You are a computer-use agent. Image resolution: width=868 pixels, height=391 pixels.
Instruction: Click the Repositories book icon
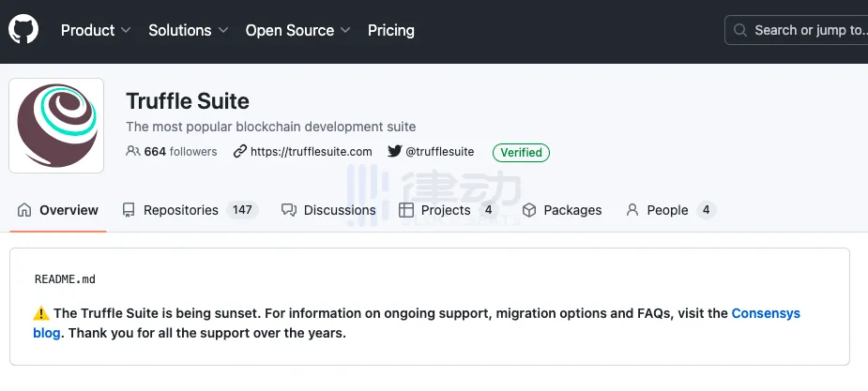pyautogui.click(x=129, y=210)
